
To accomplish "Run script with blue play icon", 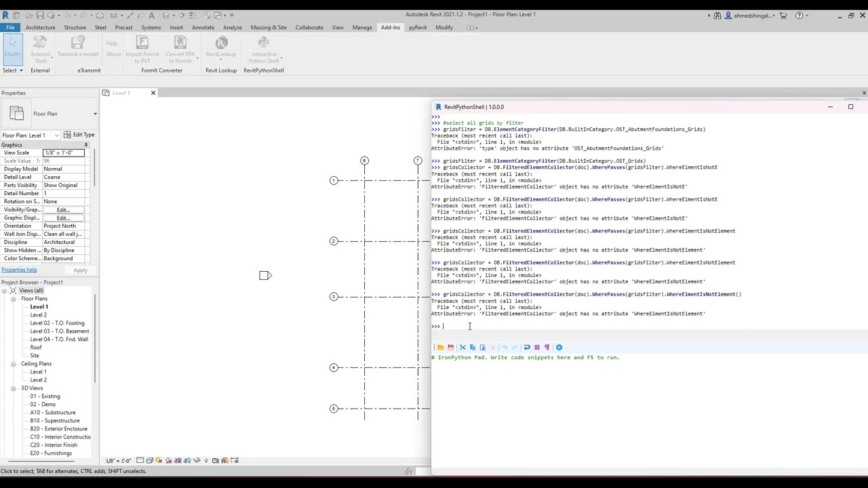I will (559, 347).
